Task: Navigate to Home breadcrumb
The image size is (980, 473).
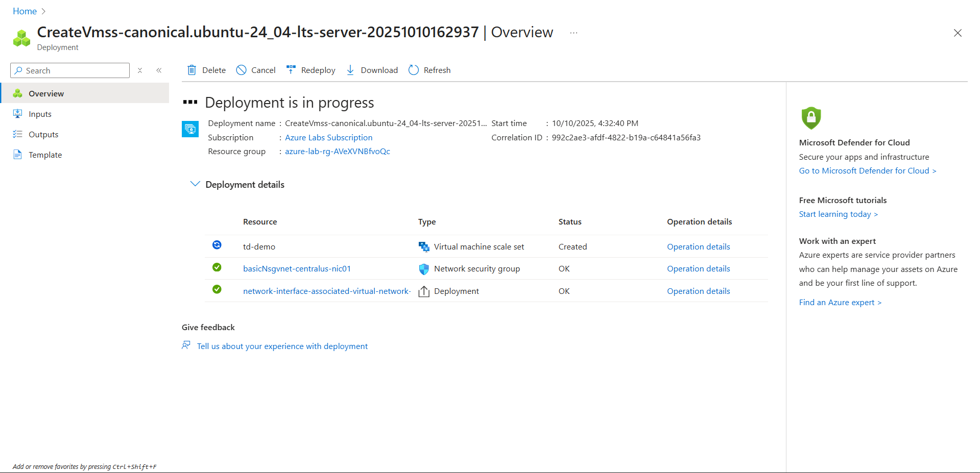Action: (x=25, y=11)
